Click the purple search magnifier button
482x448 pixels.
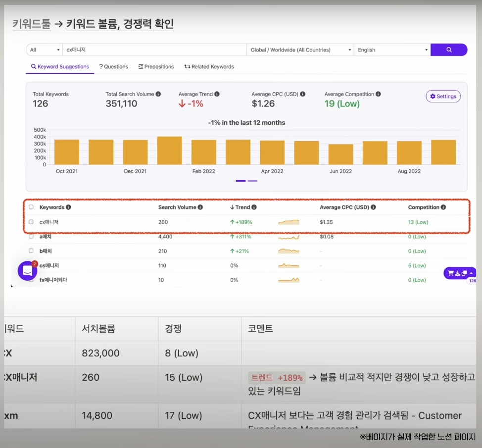(449, 50)
